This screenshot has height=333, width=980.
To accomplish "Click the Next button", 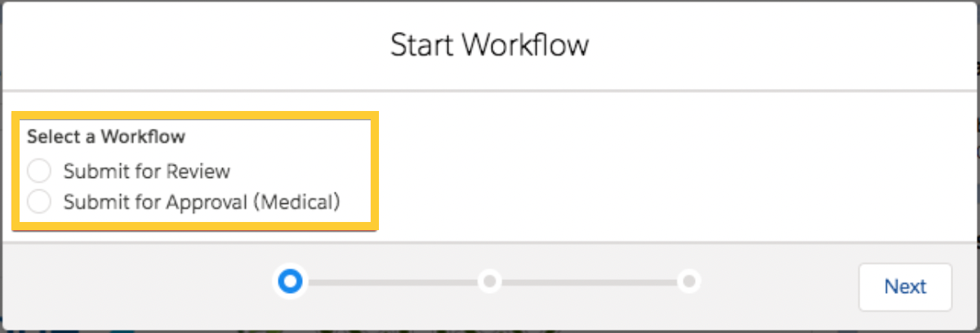I will (905, 286).
